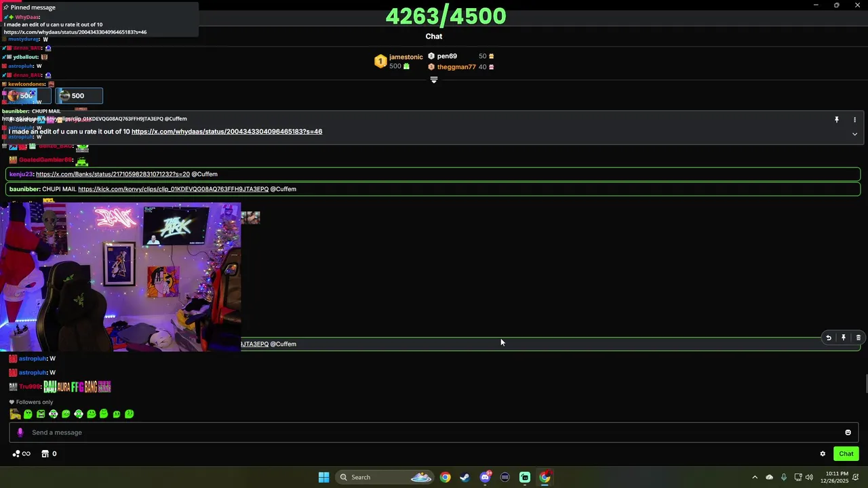The width and height of the screenshot is (868, 488).
Task: Pin the hovered chat message
Action: (844, 338)
